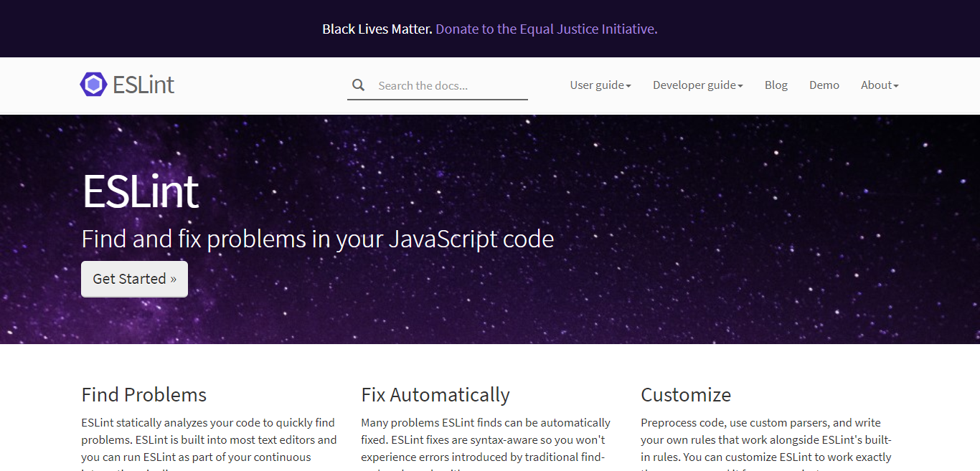Click the 'Black Lives Matter.' banner text
The image size is (980, 471).
point(377,29)
